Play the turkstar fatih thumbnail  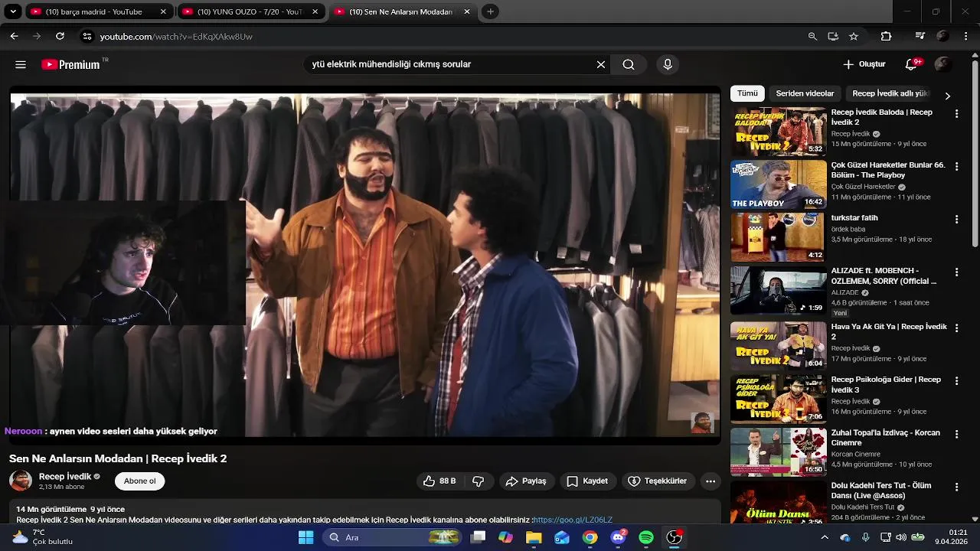click(779, 237)
